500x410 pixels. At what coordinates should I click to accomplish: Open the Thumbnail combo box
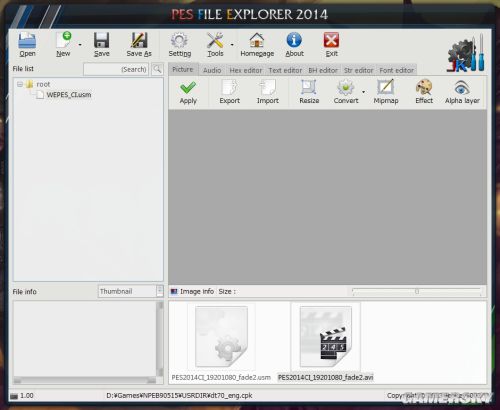(131, 291)
